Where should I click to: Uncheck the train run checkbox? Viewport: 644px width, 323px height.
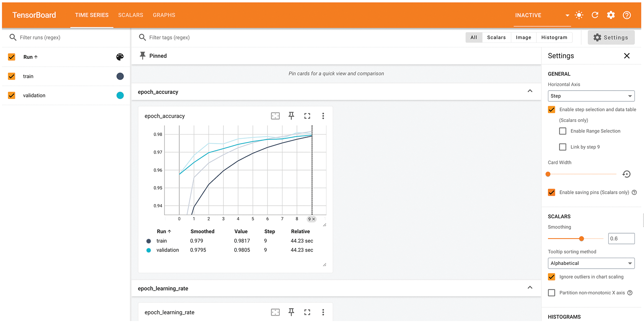coord(12,76)
